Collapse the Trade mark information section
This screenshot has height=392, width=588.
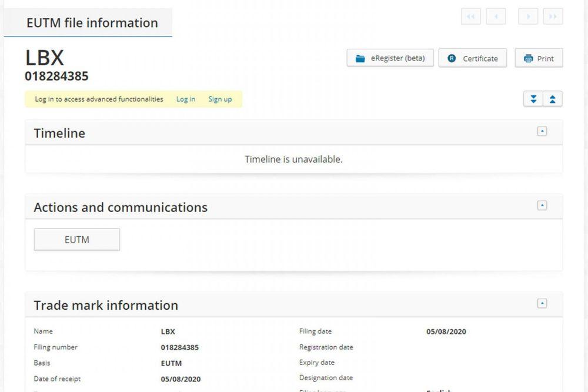click(x=542, y=304)
